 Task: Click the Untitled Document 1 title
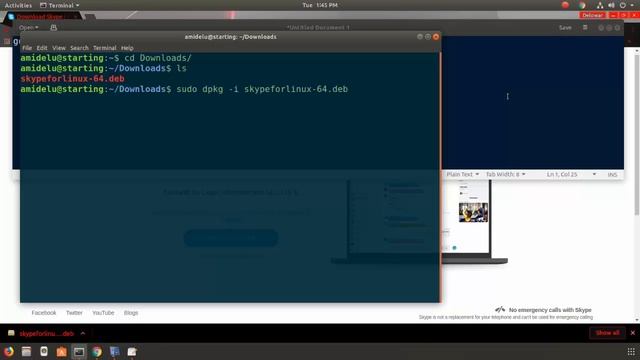pyautogui.click(x=318, y=28)
